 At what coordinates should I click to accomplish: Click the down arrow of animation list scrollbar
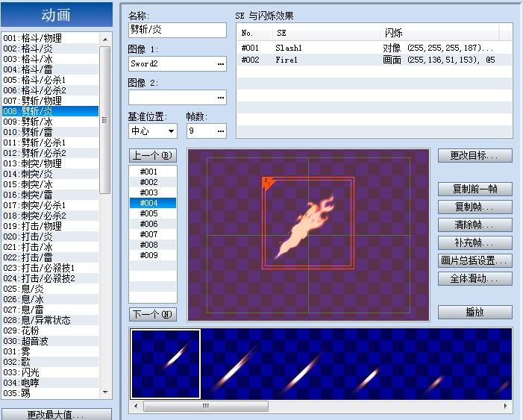pos(105,392)
